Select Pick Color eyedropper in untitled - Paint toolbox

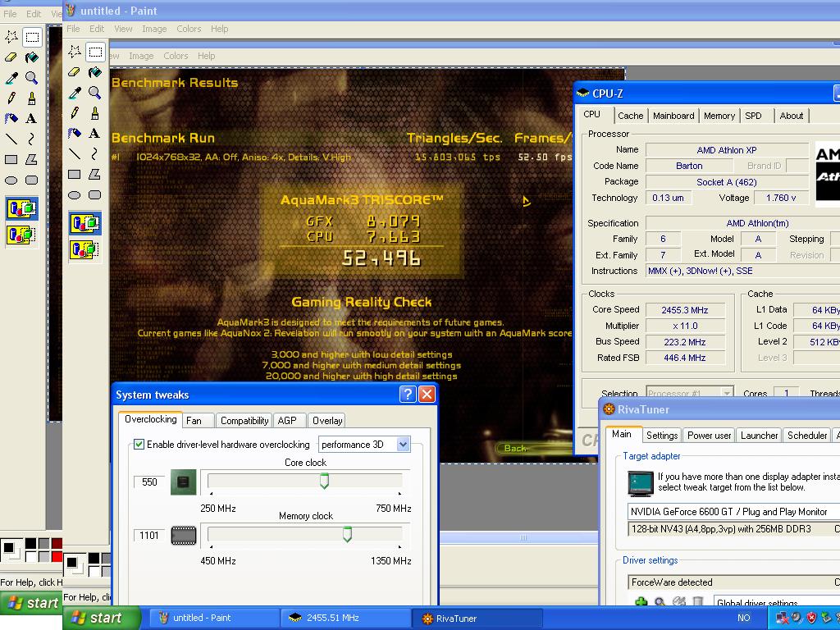coord(75,93)
